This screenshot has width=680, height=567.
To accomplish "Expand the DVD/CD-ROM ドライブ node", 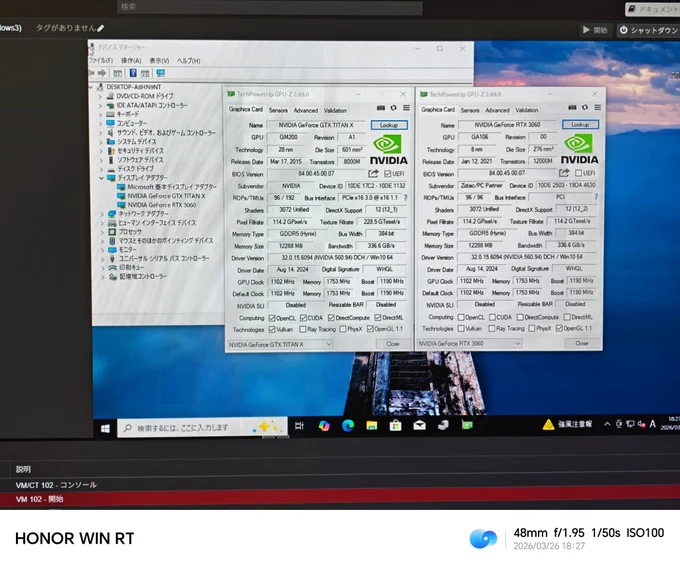I will pyautogui.click(x=101, y=96).
